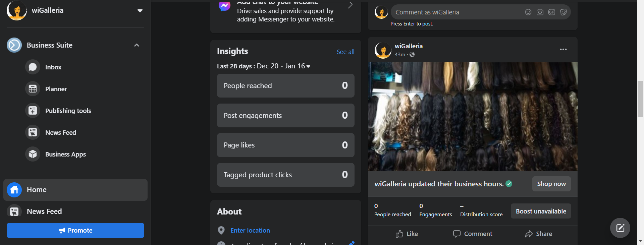The width and height of the screenshot is (644, 245).
Task: Open the Tagged product clicks card
Action: pyautogui.click(x=286, y=175)
